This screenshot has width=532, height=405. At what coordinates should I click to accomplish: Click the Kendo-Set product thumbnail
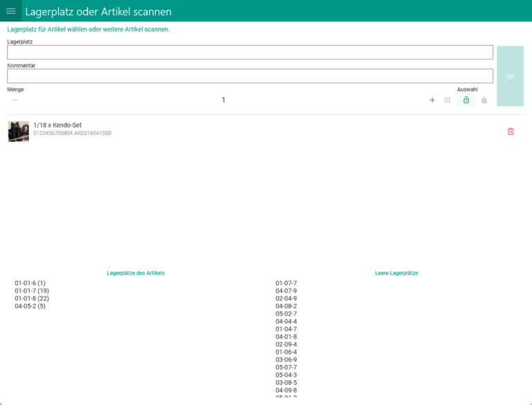point(18,132)
